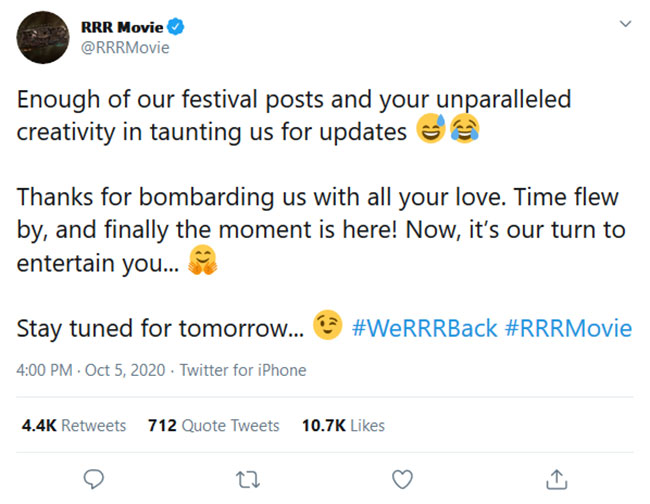Click the @RRRMovie handle
The image size is (650, 504).
(x=123, y=47)
